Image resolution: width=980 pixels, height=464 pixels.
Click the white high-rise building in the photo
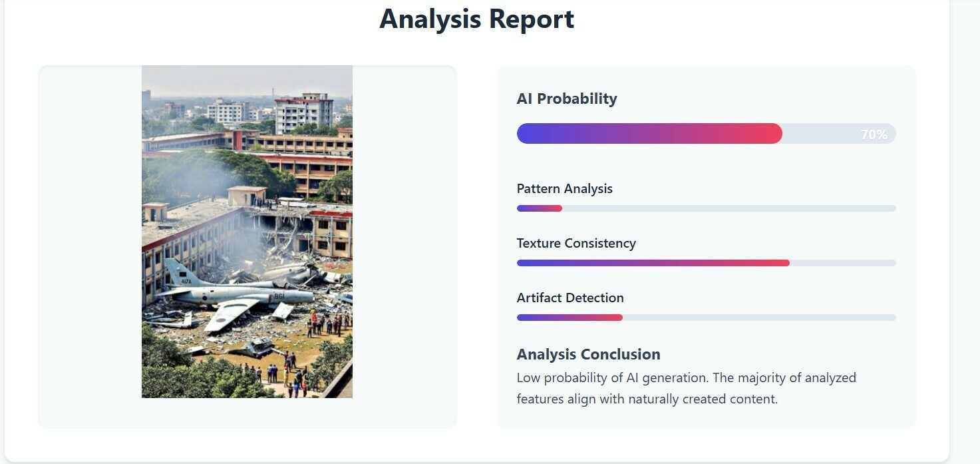tap(303, 113)
